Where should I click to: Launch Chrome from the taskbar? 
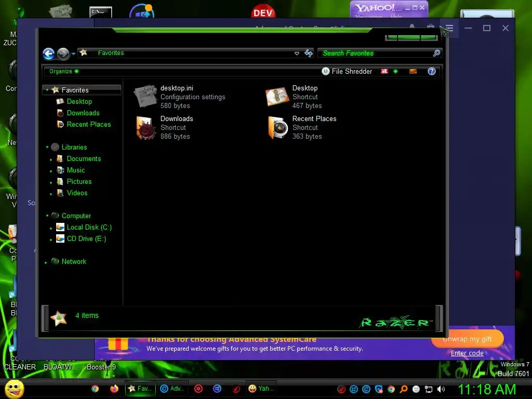(x=95, y=389)
